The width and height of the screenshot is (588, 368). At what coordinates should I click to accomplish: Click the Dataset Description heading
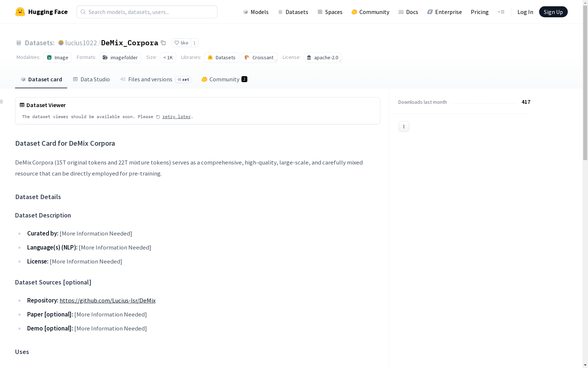click(43, 215)
